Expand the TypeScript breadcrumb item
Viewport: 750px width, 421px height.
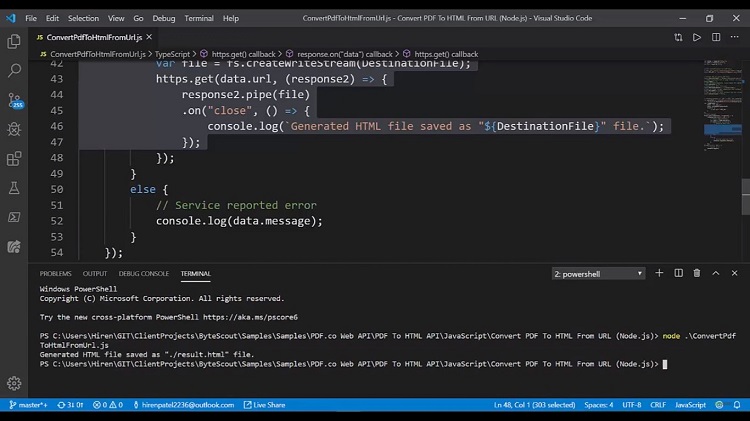(172, 54)
